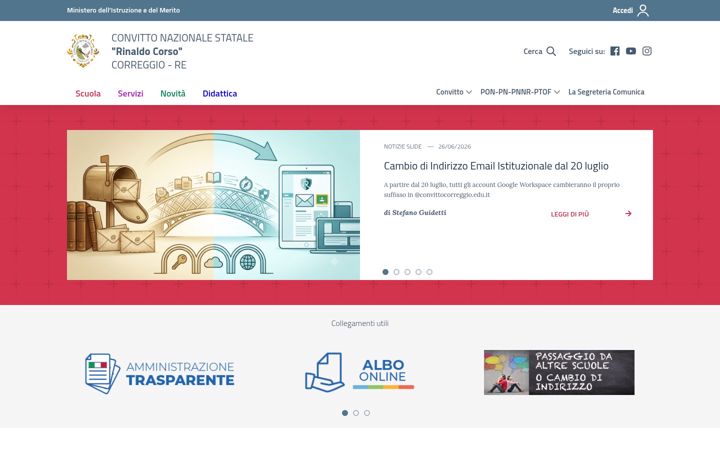
Task: Select third Collegamenti utili carousel dot
Action: tap(367, 413)
